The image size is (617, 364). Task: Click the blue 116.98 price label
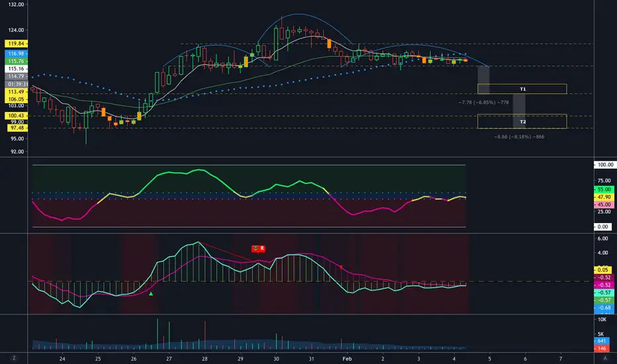16,54
